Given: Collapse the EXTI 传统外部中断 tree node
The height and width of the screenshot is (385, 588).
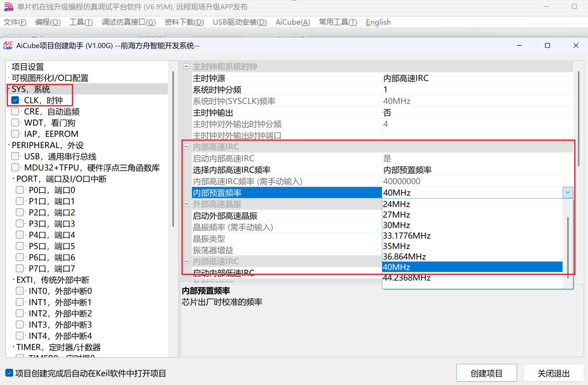Looking at the screenshot, I should click(x=14, y=280).
